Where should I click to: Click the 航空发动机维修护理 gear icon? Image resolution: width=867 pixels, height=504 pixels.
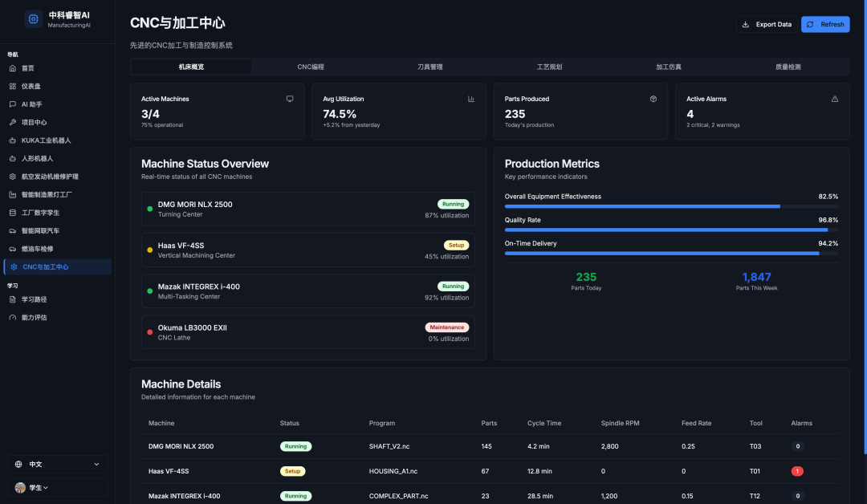13,177
